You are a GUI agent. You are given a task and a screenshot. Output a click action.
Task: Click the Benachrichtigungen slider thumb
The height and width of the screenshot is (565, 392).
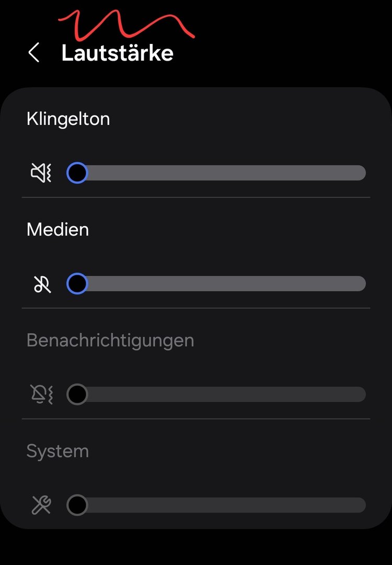pos(77,394)
